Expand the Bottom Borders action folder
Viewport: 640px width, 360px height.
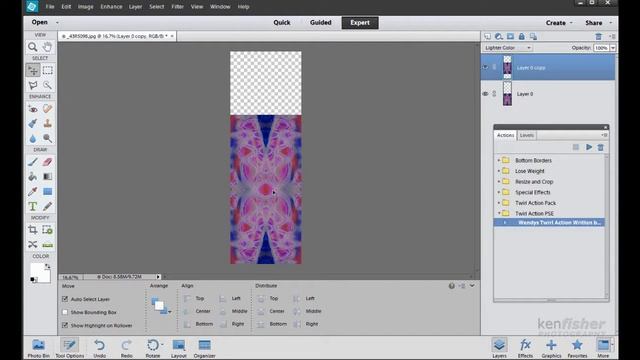pos(498,160)
